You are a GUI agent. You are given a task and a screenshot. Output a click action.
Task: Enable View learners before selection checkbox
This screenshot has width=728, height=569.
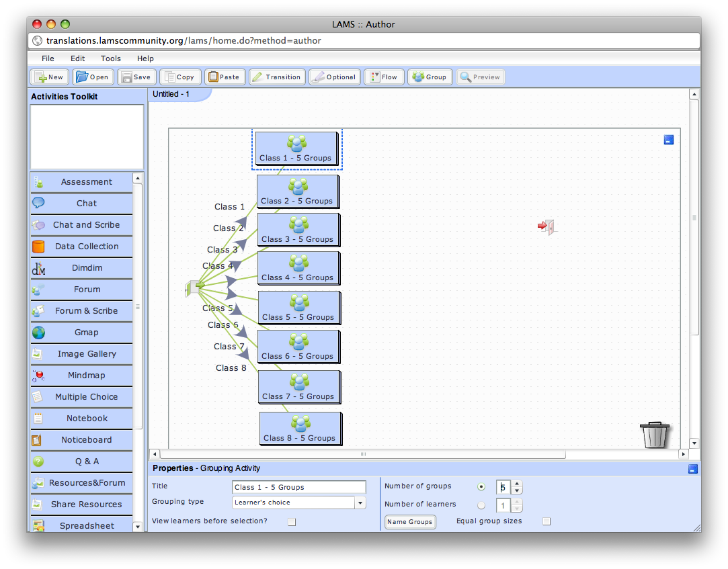[x=292, y=521]
